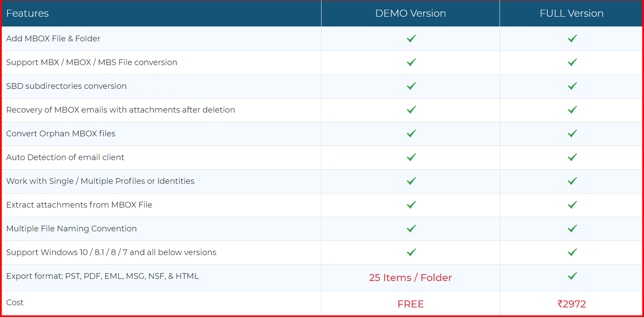Click the DEMO checkmark for Work with Single / Multiple Profiles
Screen dimensions: 644x318
click(411, 181)
